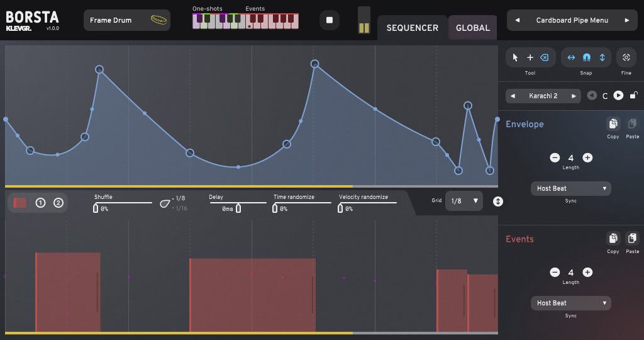
Task: Select the pointer tool
Action: pyautogui.click(x=515, y=57)
